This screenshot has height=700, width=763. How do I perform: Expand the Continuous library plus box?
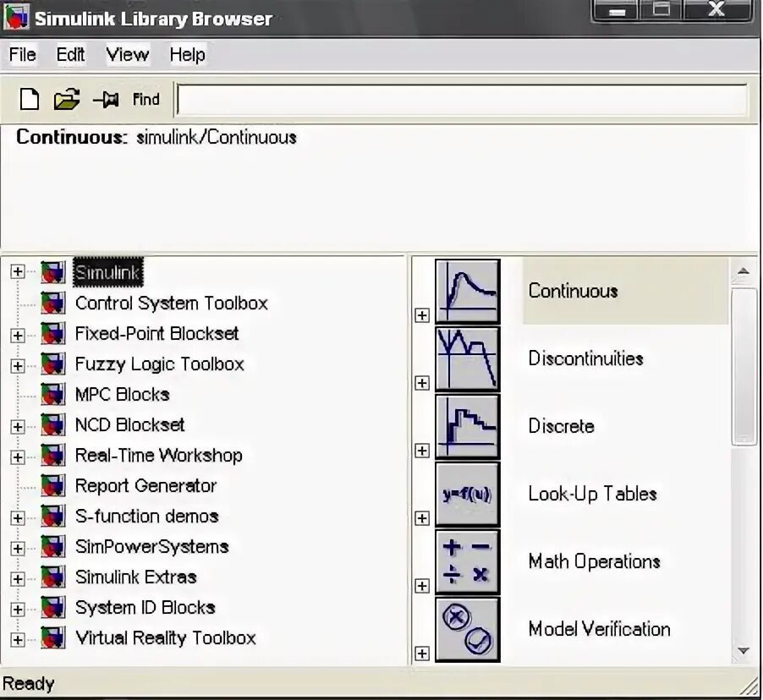[422, 315]
